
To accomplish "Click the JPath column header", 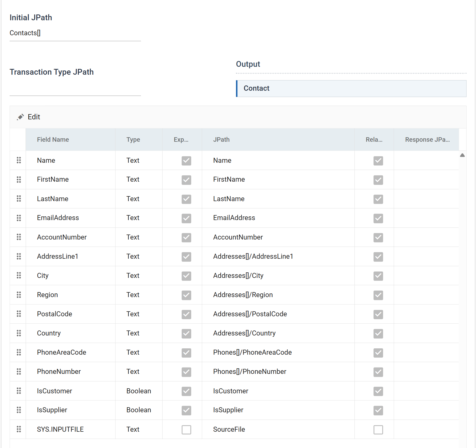I will [x=278, y=140].
